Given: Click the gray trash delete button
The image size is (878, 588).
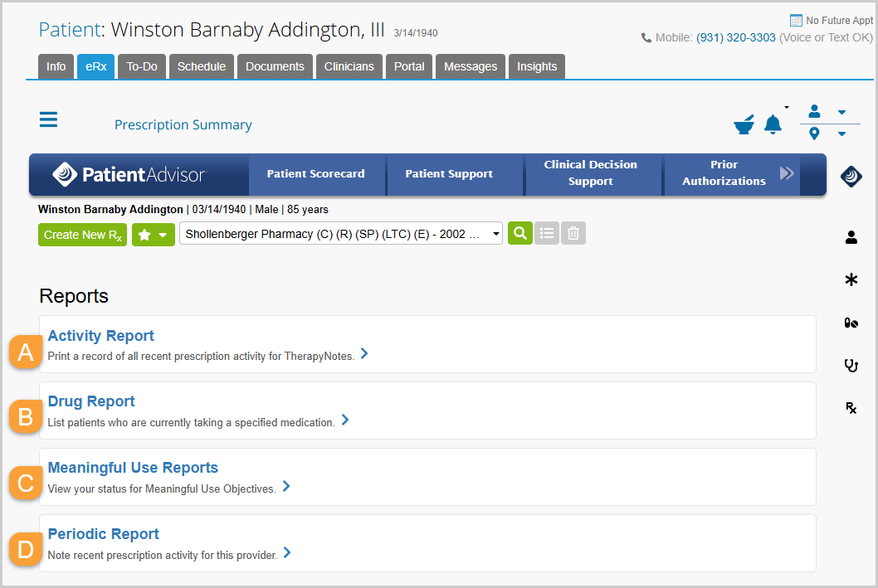Looking at the screenshot, I should 573,233.
